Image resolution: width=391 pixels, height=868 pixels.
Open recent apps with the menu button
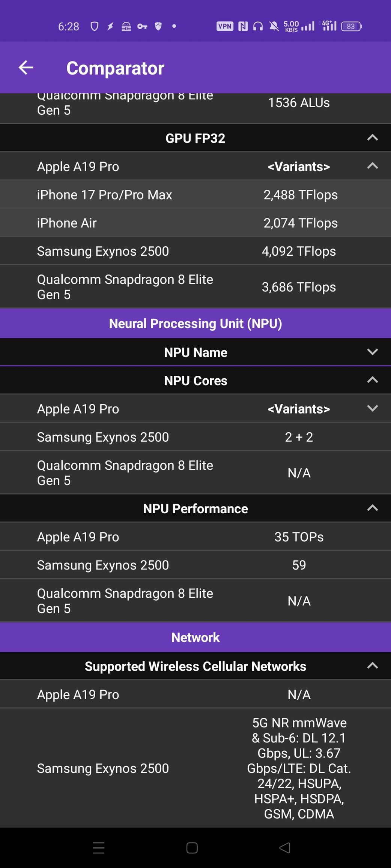pos(99,847)
